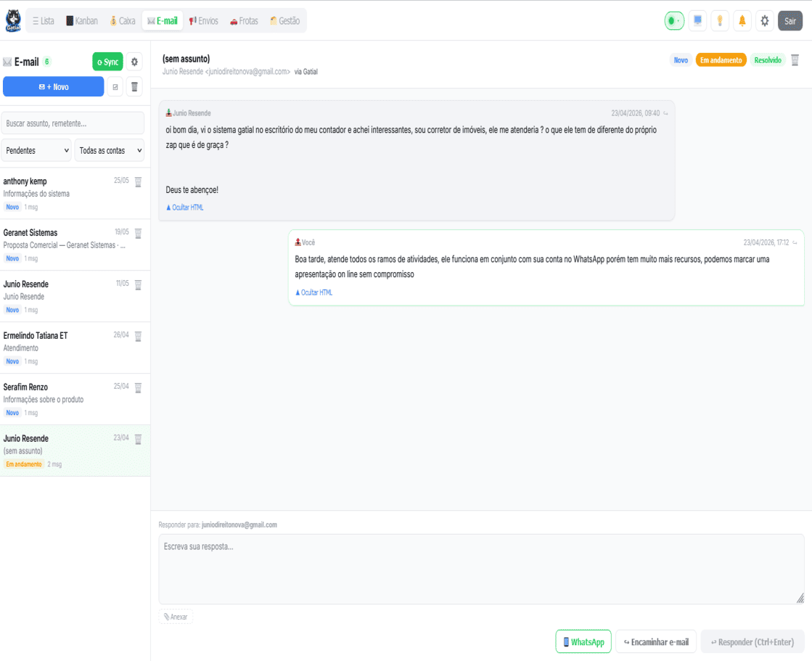Collapse Ocultar HTML under Você message
Image resolution: width=812 pixels, height=661 pixels.
click(x=313, y=292)
